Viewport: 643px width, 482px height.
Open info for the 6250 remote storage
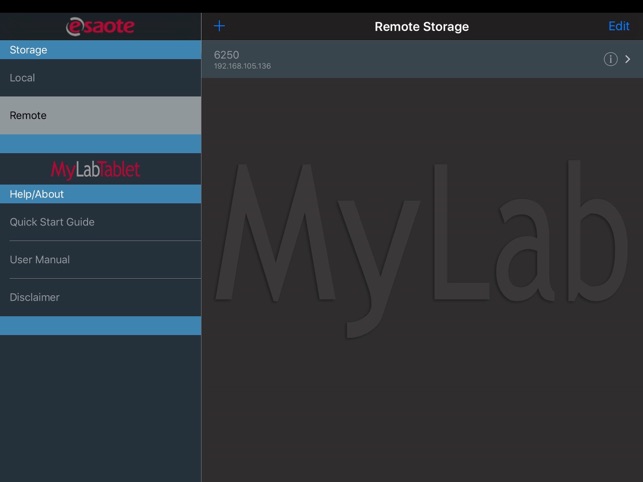pyautogui.click(x=610, y=59)
